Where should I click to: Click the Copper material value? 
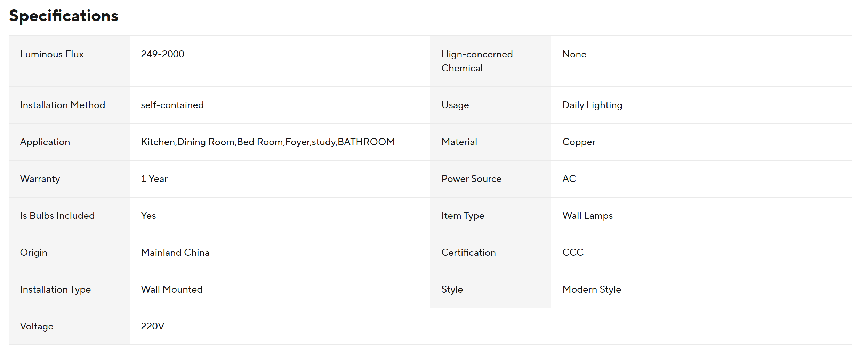point(579,142)
